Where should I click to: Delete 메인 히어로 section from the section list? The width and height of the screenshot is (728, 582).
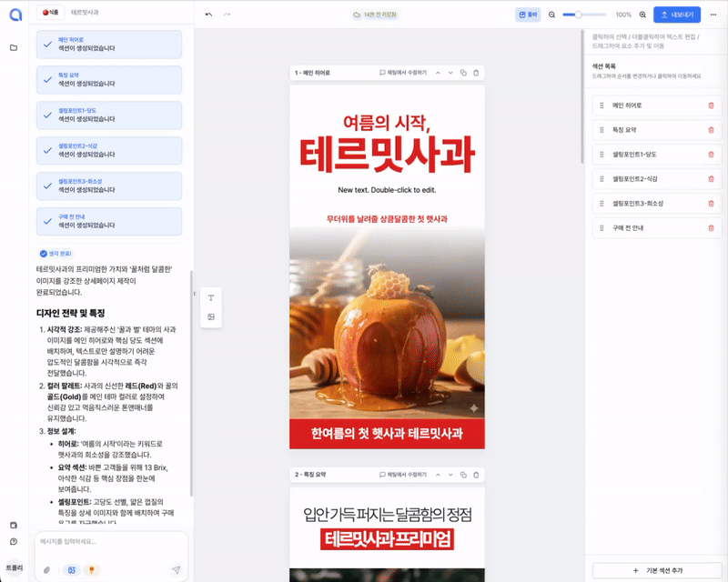tap(711, 105)
